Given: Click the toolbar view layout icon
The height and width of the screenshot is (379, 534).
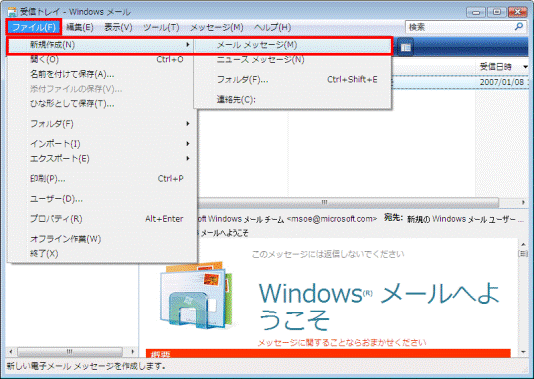Looking at the screenshot, I should 405,47.
